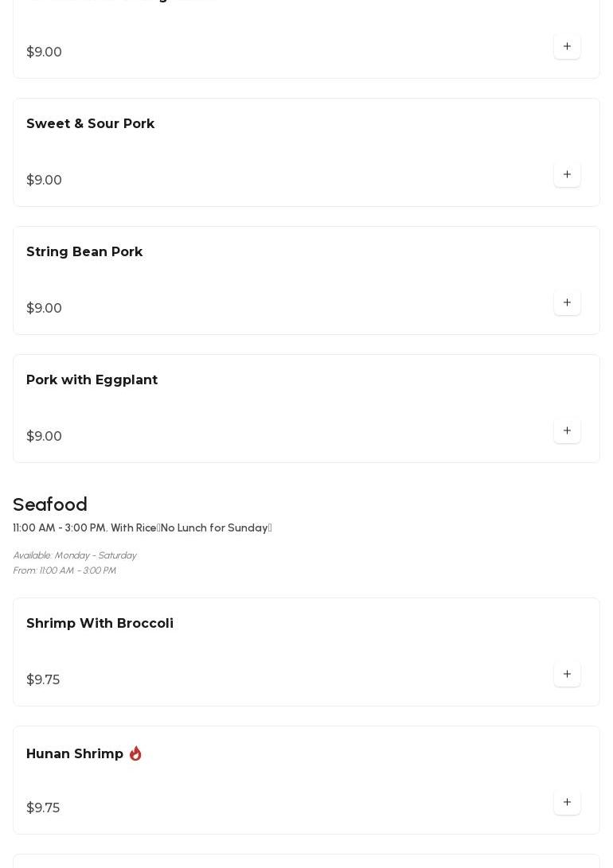
Task: Click the Hunan Shrimp item name
Action: [75, 754]
